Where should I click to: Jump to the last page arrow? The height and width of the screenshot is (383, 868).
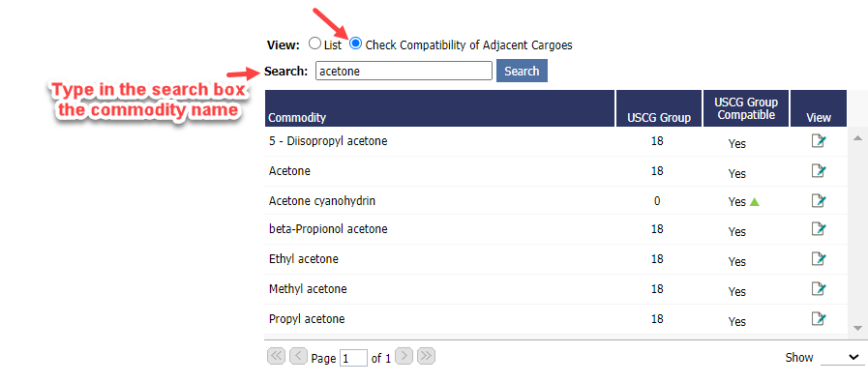click(426, 356)
